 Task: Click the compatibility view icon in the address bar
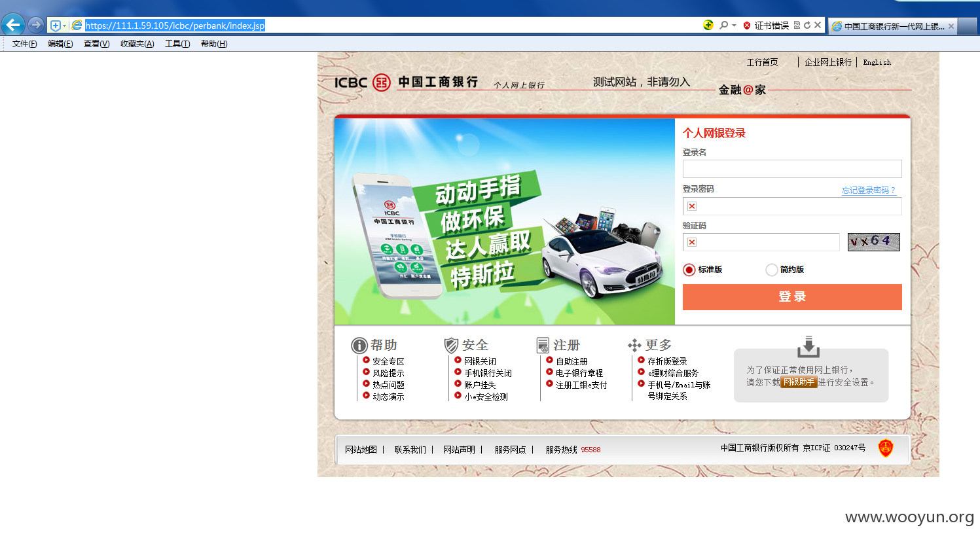coord(797,25)
